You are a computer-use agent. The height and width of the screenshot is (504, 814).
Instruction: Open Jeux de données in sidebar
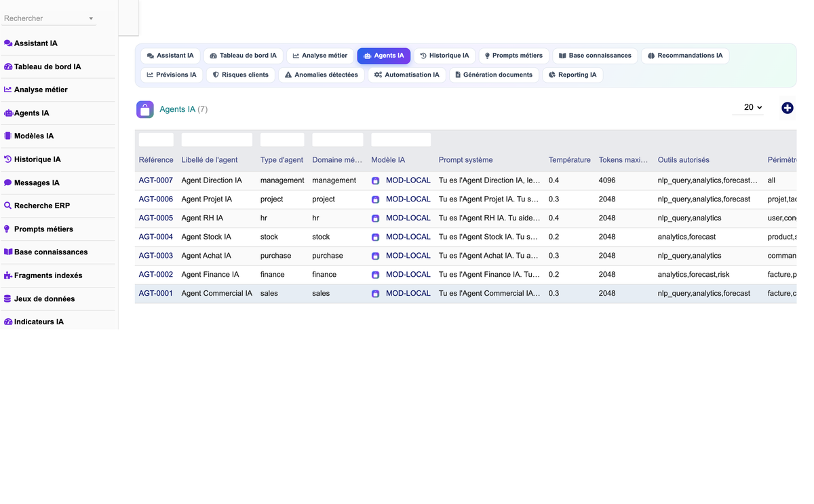pyautogui.click(x=39, y=299)
